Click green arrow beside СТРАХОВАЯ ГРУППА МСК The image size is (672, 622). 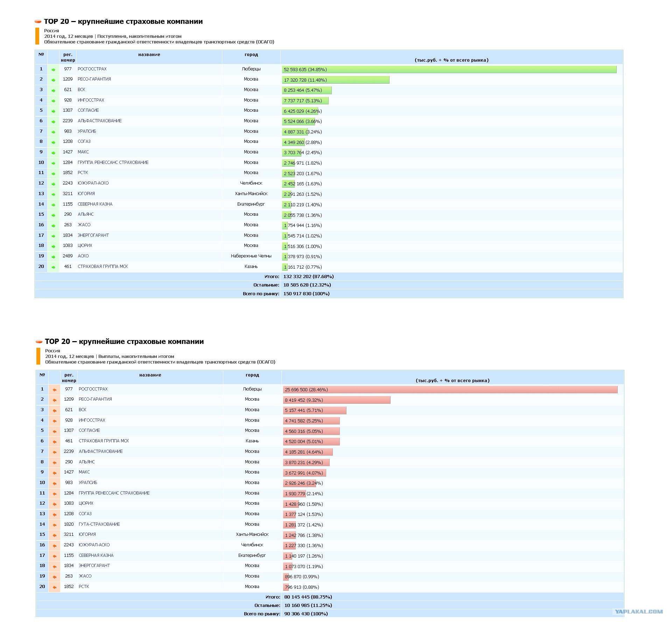pyautogui.click(x=53, y=267)
